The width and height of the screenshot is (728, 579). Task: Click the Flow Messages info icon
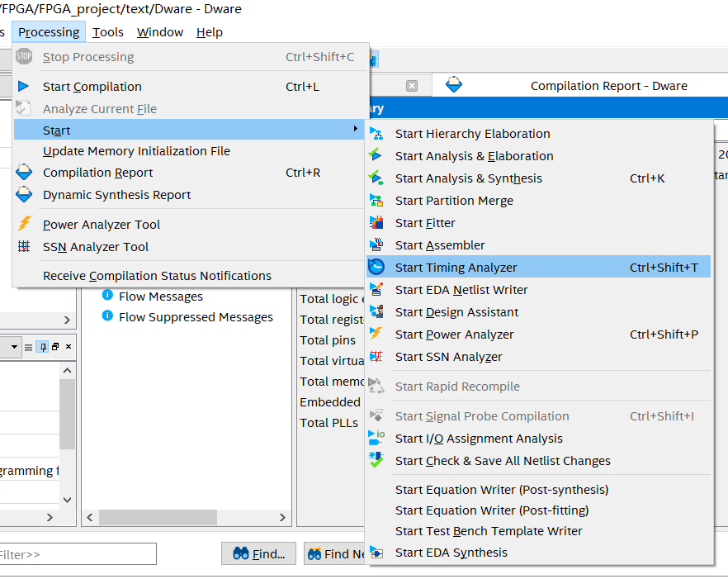pyautogui.click(x=107, y=295)
